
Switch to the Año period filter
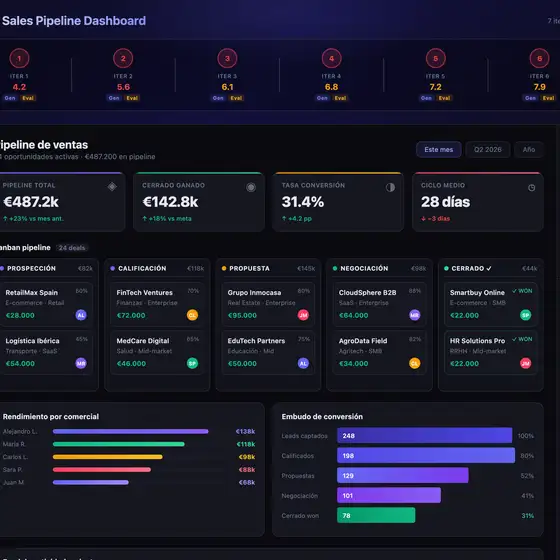[x=529, y=150]
